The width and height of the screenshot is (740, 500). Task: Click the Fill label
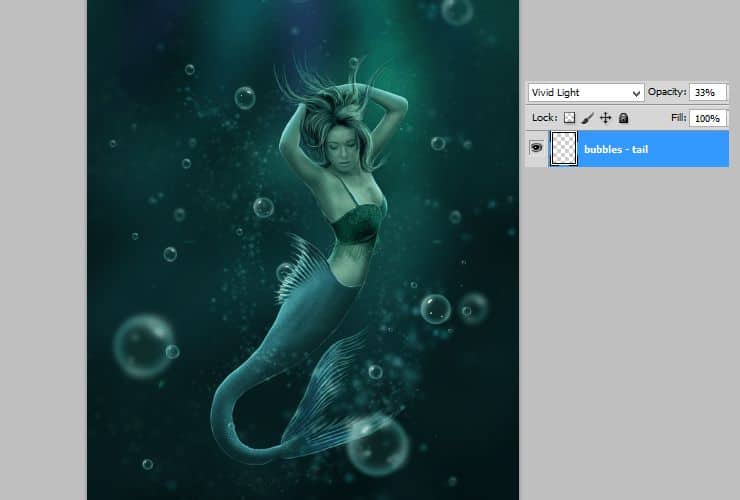pyautogui.click(x=678, y=118)
